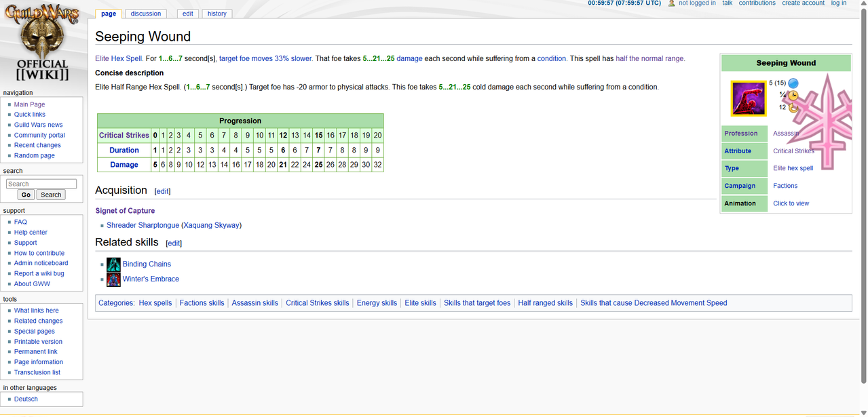Open the FAQ support link
868x417 pixels.
(x=20, y=222)
